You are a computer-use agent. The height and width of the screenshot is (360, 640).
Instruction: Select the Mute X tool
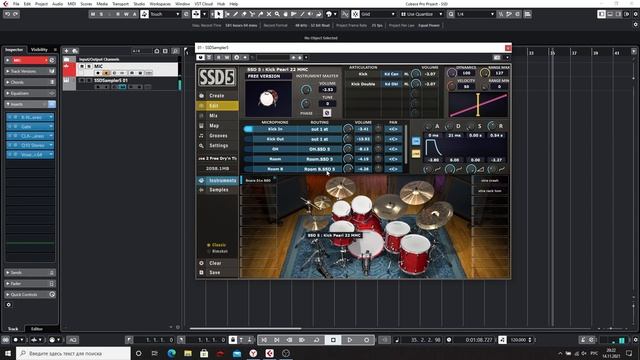click(269, 14)
